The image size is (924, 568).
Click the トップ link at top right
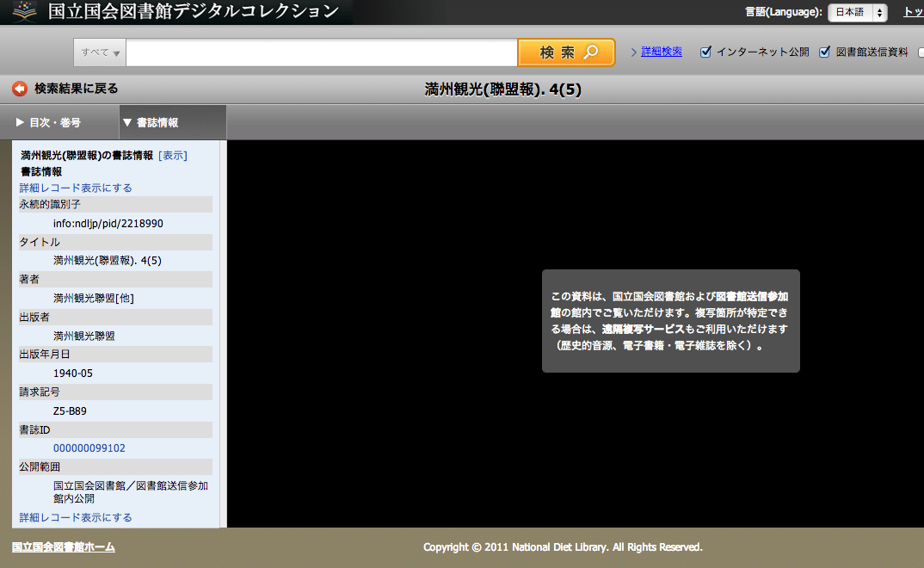point(912,12)
